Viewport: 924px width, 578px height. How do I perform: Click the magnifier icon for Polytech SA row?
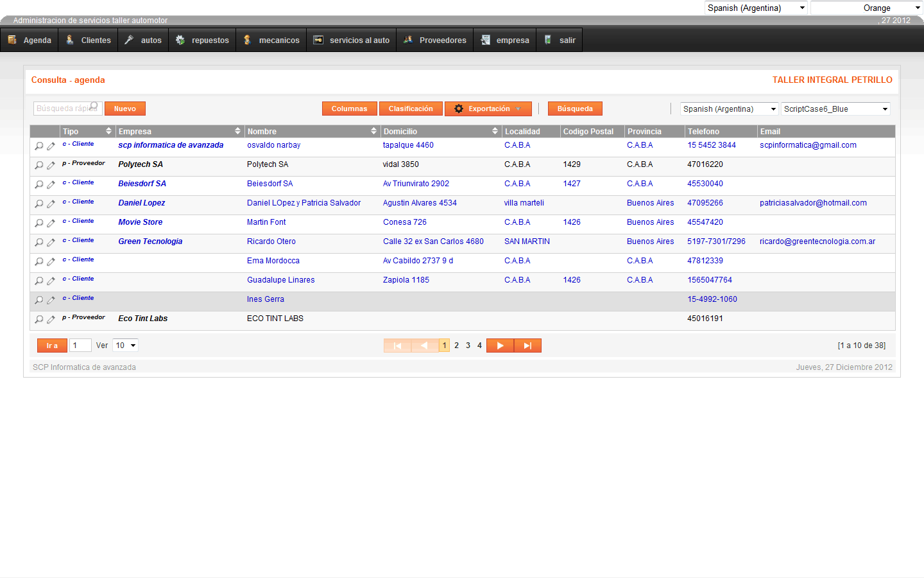(x=38, y=165)
